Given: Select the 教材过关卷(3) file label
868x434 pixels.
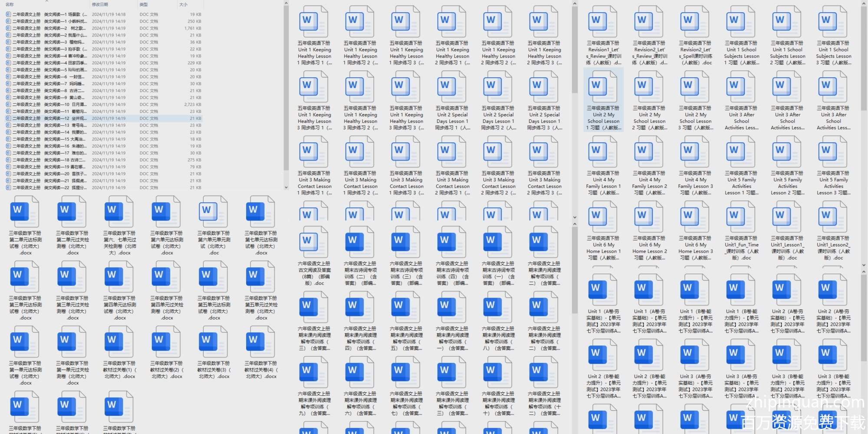Looking at the screenshot, I should coord(214,370).
